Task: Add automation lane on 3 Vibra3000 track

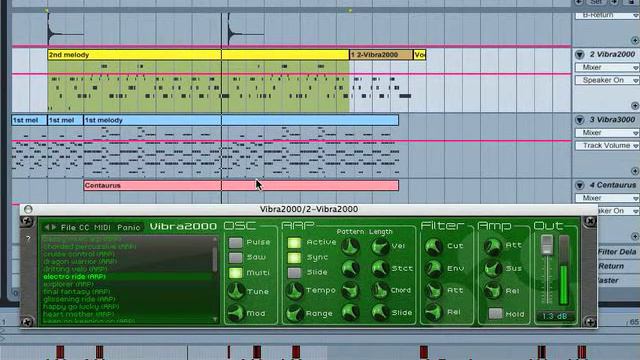Action: click(635, 171)
